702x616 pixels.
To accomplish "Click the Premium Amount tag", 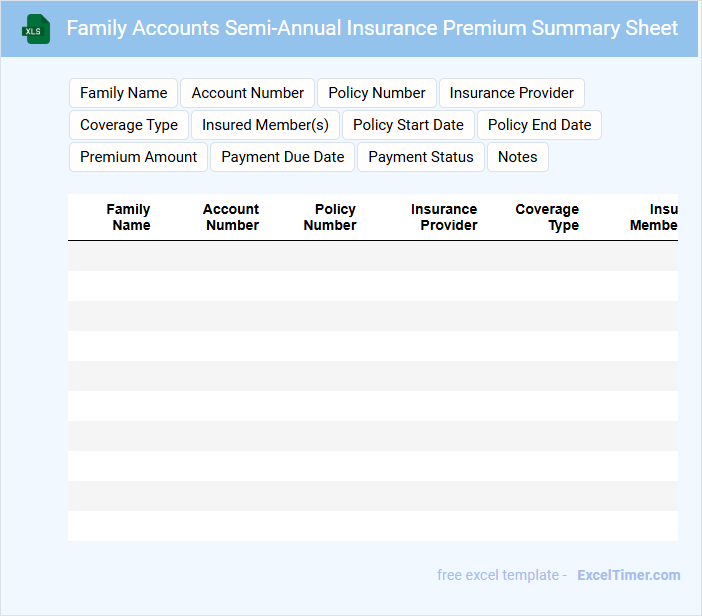I will point(139,157).
